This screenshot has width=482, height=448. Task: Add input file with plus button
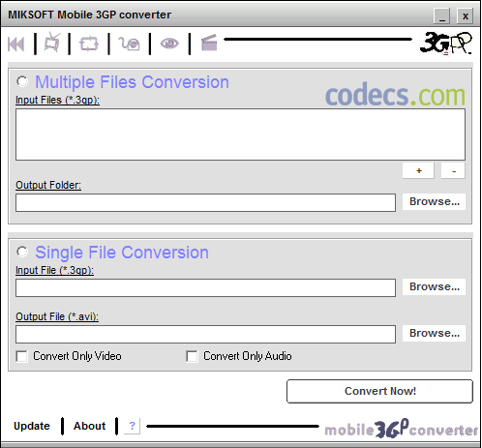pos(418,170)
